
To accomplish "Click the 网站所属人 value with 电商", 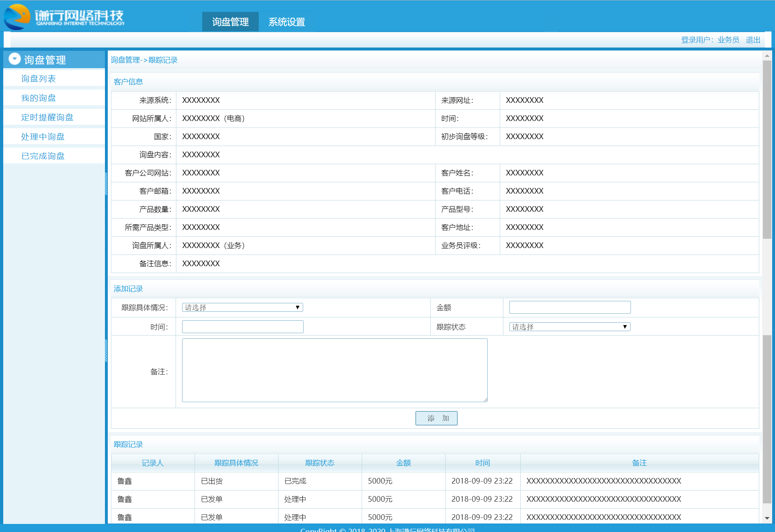I will [306, 119].
